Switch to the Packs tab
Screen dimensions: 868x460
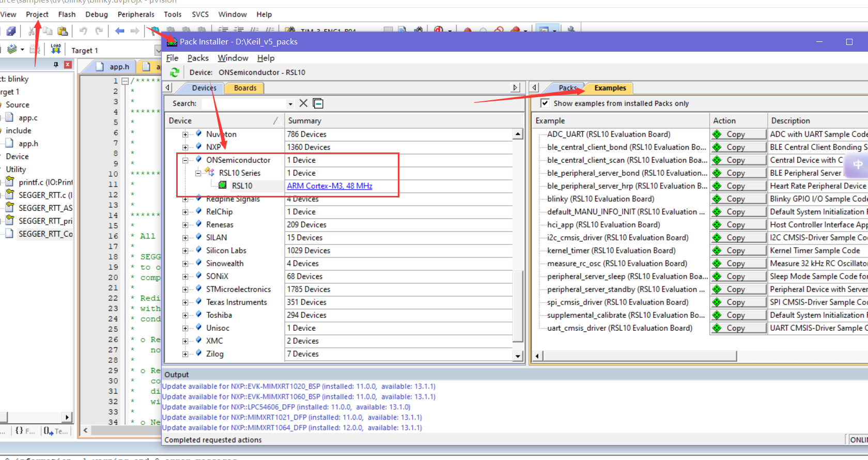click(567, 88)
